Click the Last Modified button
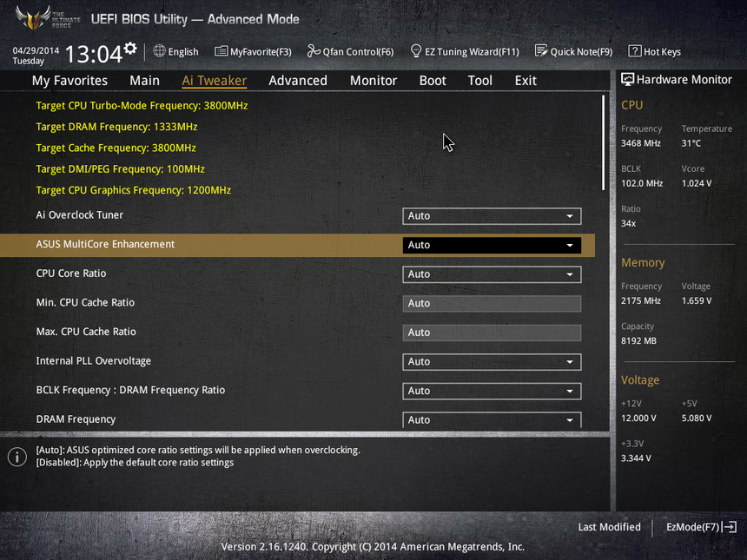This screenshot has width=747, height=560. (x=609, y=527)
